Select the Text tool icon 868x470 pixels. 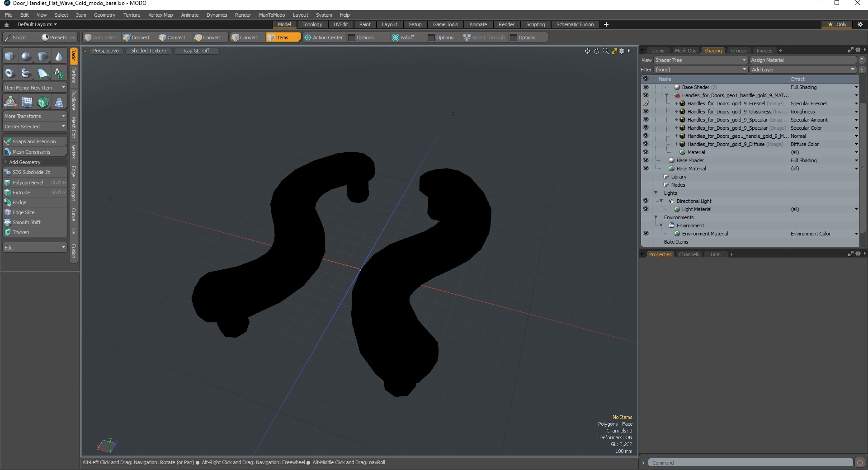coord(59,73)
